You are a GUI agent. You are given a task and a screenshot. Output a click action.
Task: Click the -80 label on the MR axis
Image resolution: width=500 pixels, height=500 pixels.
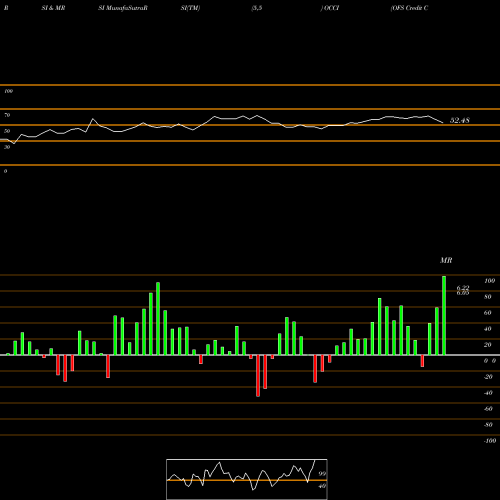coord(488,425)
